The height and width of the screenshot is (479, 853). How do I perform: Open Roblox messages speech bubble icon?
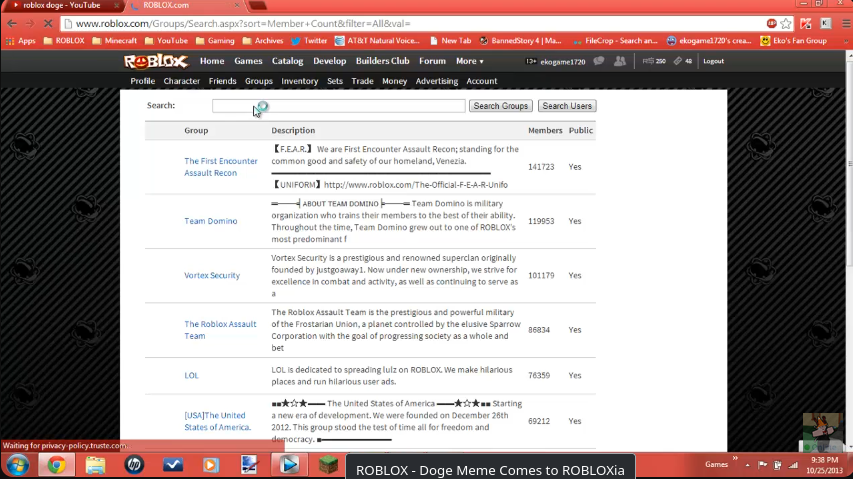(x=599, y=61)
